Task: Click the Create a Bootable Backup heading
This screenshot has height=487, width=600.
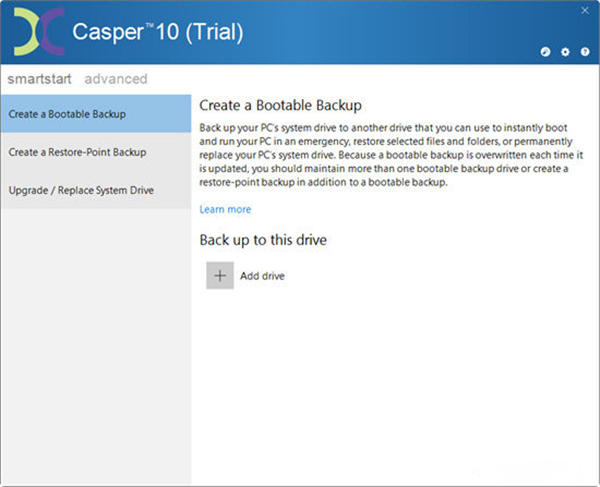Action: 280,105
